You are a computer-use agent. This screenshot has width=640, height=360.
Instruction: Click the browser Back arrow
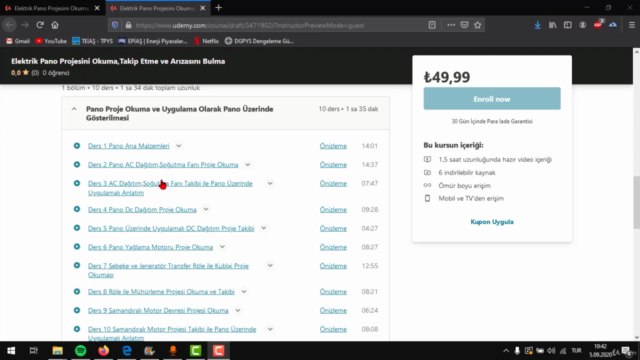pos(9,25)
